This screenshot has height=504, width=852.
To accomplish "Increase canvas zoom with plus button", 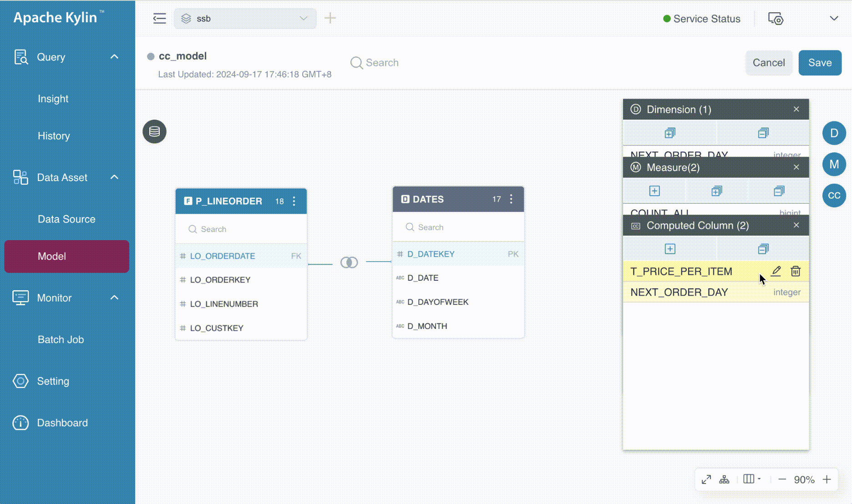I will point(827,479).
